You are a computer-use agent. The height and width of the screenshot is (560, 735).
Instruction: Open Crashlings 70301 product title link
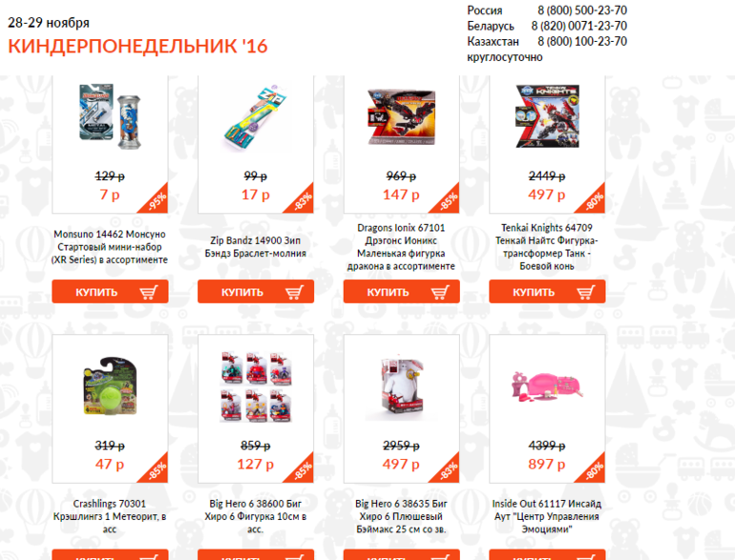click(110, 516)
